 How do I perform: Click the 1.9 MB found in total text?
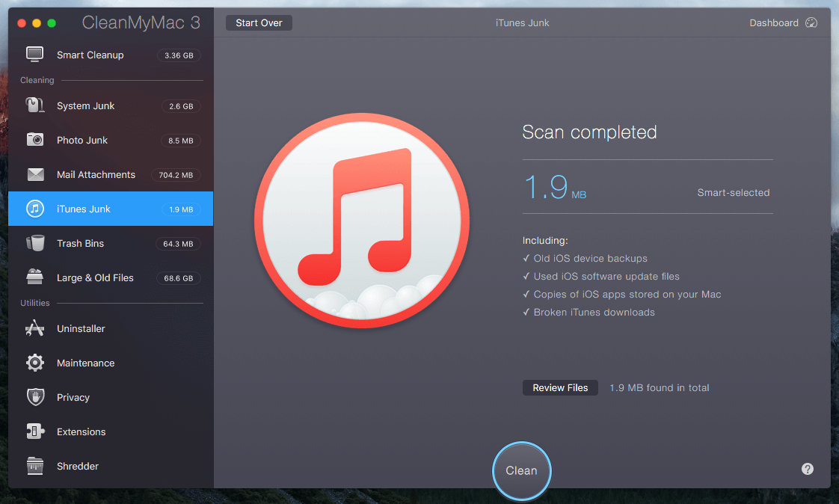click(x=660, y=388)
